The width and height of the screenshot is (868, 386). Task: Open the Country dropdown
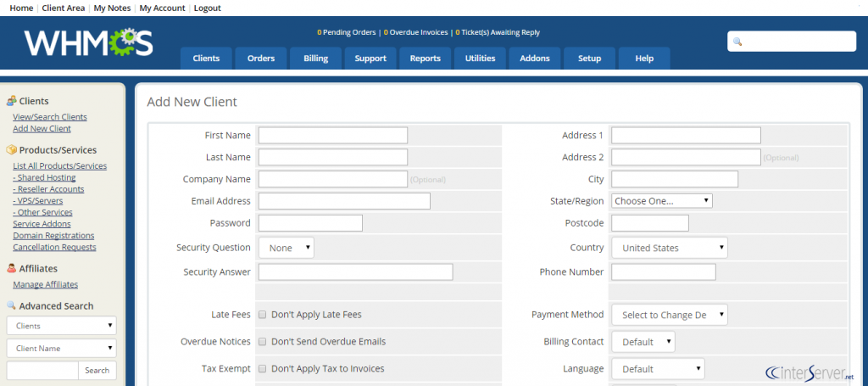[x=670, y=248]
